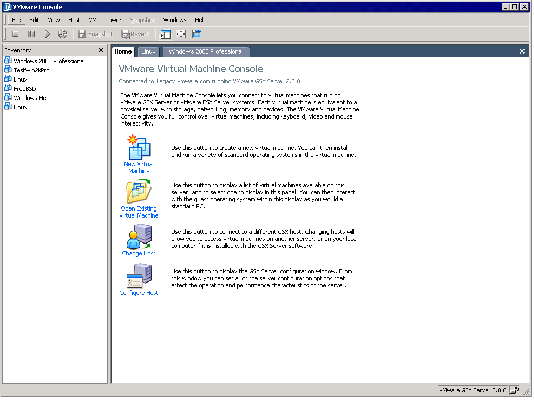Viewport: 534px width, 400px height.
Task: Click the Power Off stop toolbar icon
Action: pos(15,34)
